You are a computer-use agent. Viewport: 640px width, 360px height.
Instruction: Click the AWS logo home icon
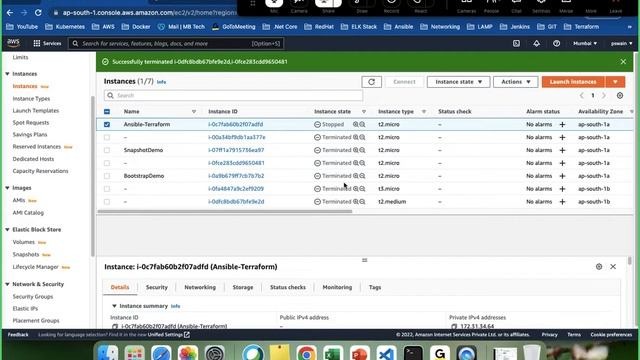(x=13, y=43)
